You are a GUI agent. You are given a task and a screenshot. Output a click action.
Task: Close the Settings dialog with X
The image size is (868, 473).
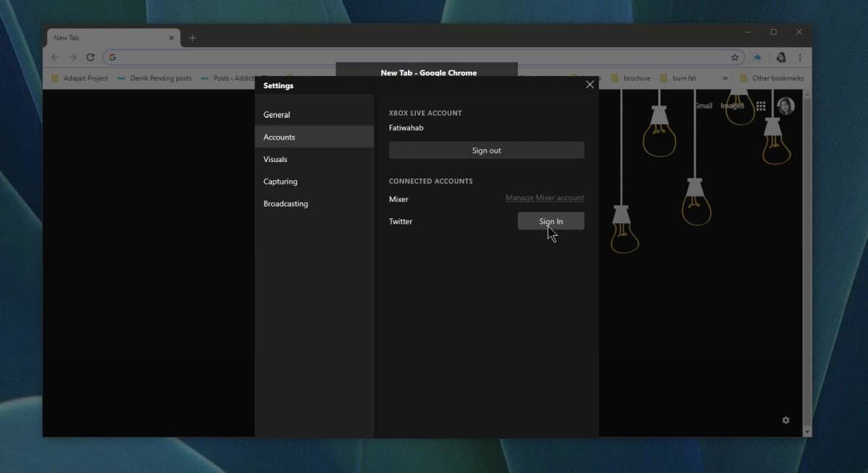(x=590, y=85)
